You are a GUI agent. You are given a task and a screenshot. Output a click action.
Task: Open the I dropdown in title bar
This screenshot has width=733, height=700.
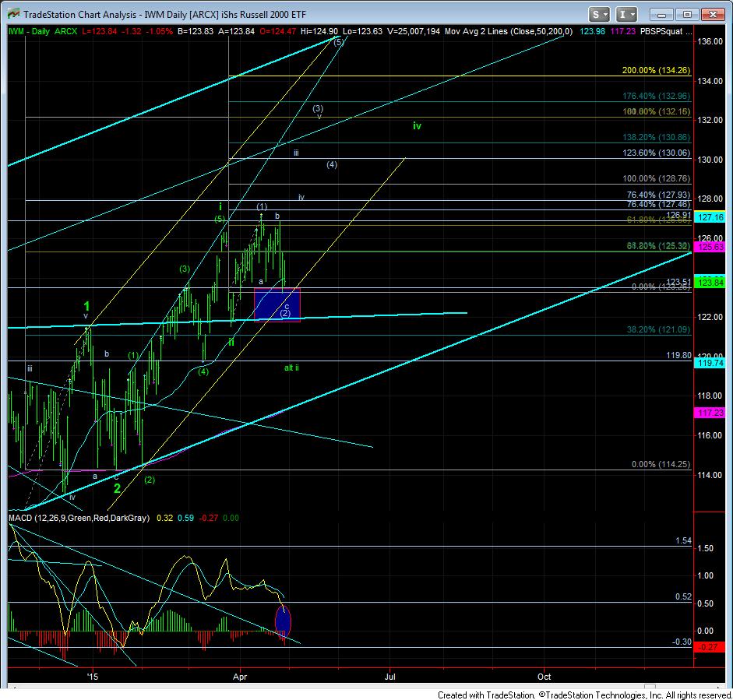tap(626, 15)
